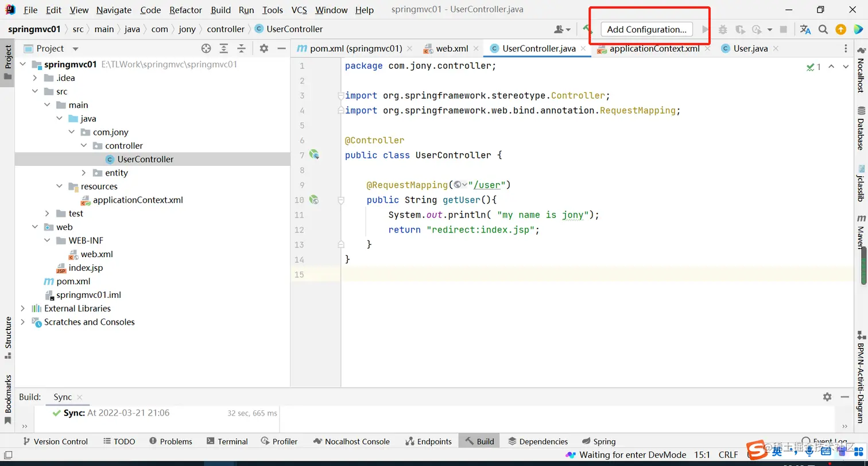Image resolution: width=868 pixels, height=466 pixels.
Task: Click the Profiler run icon
Action: point(757,29)
